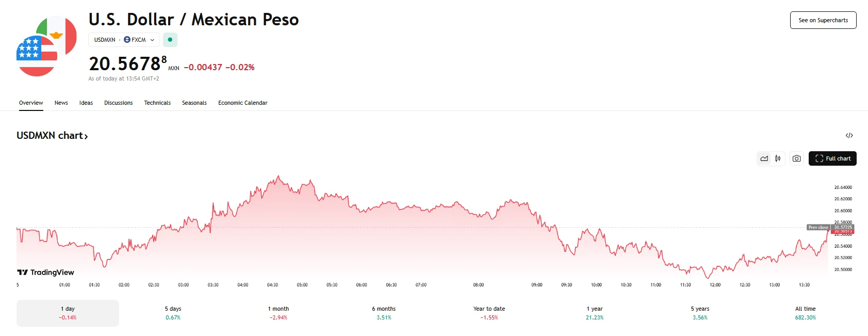Switch to the Economic Calendar tab

tap(242, 103)
